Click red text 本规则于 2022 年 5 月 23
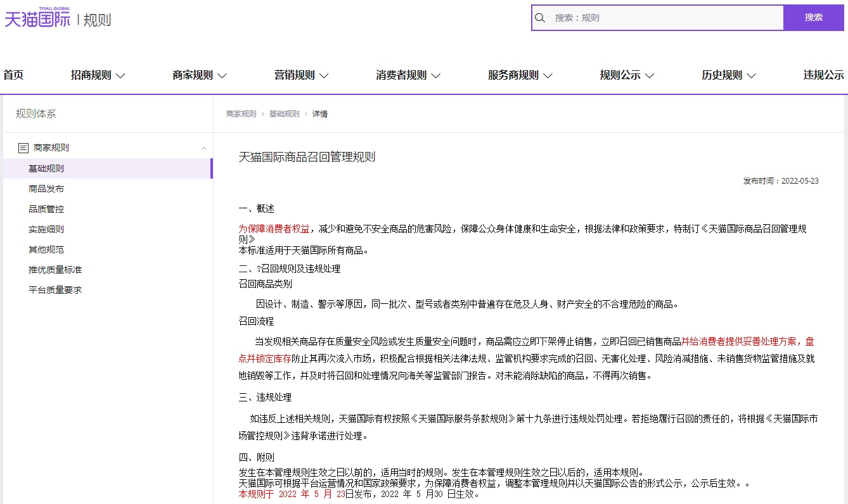This screenshot has height=504, width=848. click(292, 494)
